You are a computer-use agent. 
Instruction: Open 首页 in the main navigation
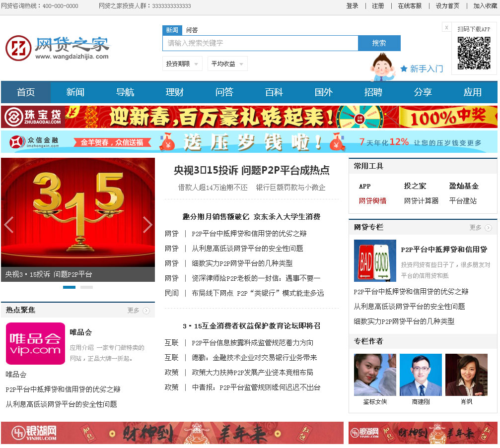26,92
